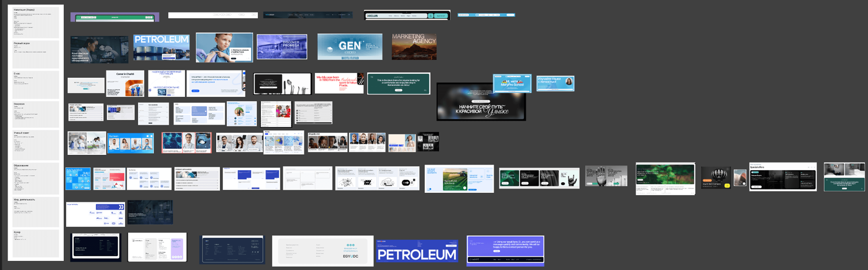This screenshot has width=868, height=270.
Task: Select the GEN blue hero frame
Action: [350, 47]
